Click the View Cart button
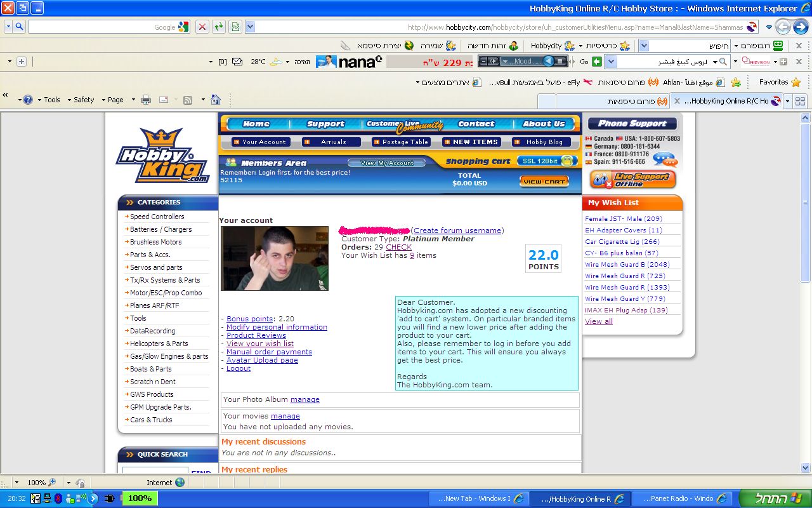 tap(544, 182)
